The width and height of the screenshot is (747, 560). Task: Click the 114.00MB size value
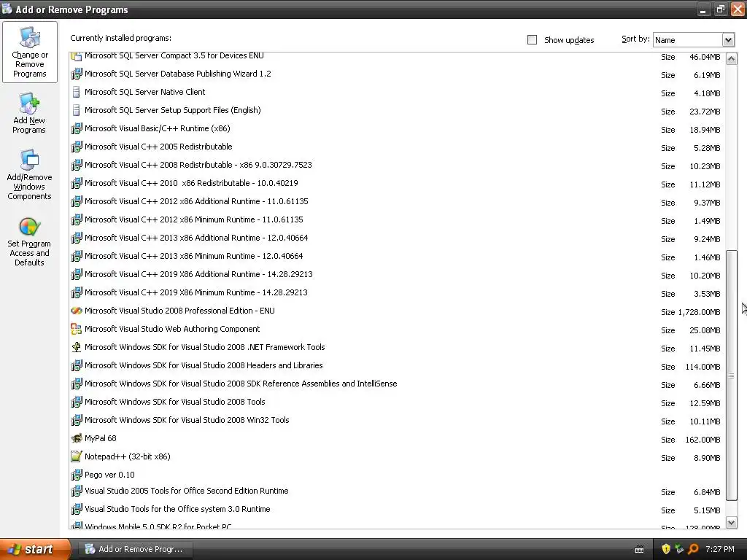pos(703,367)
